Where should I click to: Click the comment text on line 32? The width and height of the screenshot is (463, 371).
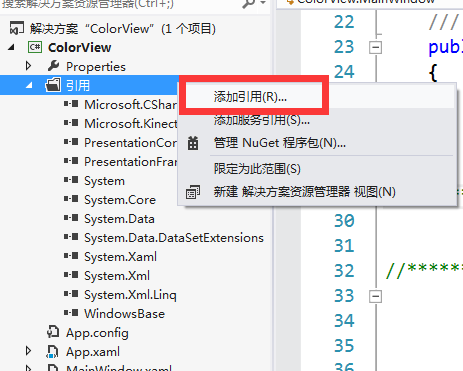(x=424, y=270)
